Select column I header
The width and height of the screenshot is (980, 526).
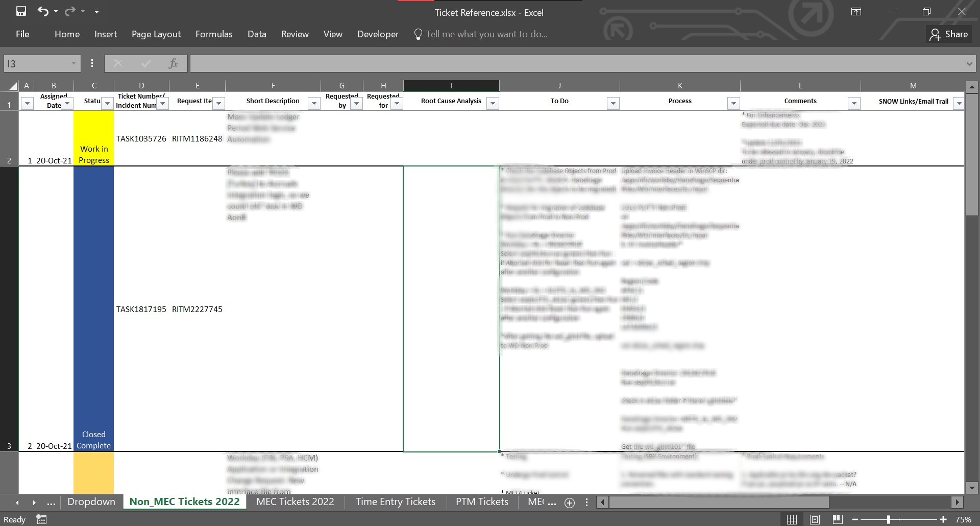(x=451, y=86)
